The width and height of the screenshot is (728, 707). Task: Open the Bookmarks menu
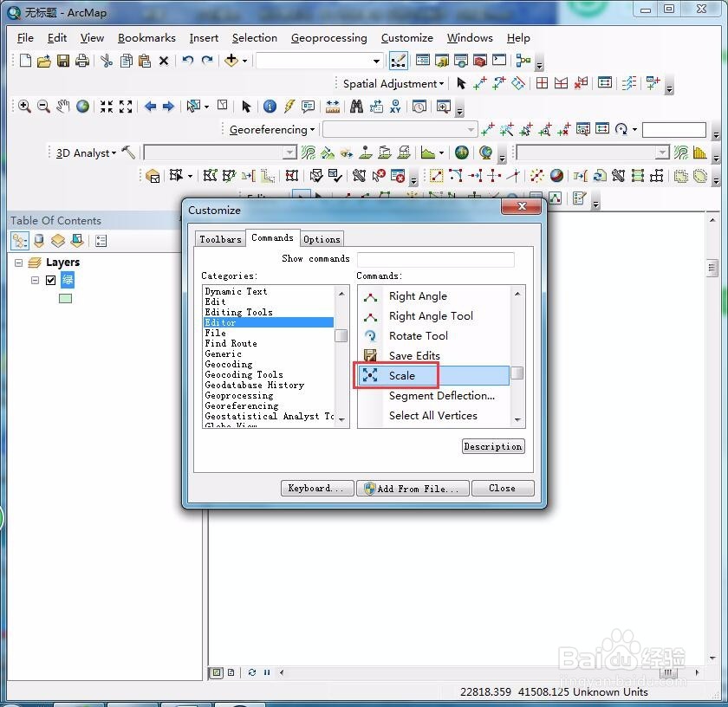point(146,38)
